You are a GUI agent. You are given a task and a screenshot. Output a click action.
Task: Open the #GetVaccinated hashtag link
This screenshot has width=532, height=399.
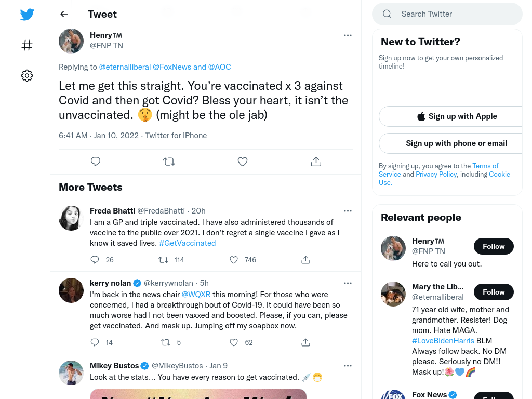pos(187,243)
